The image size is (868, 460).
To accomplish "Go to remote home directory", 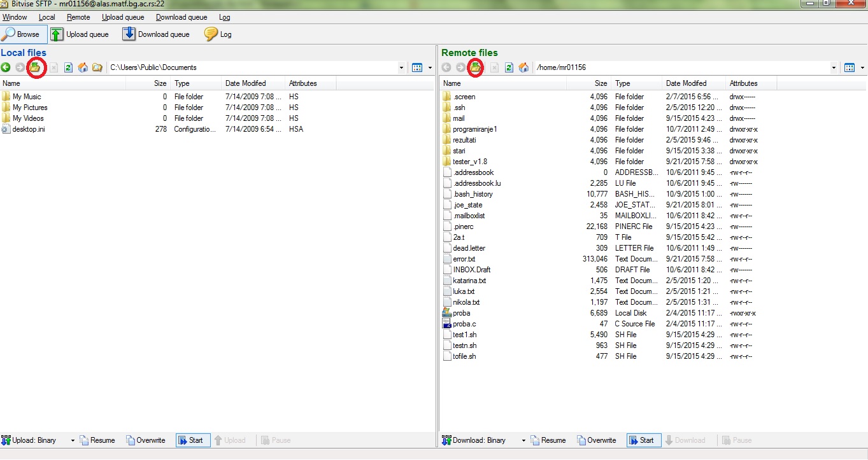I will click(523, 67).
